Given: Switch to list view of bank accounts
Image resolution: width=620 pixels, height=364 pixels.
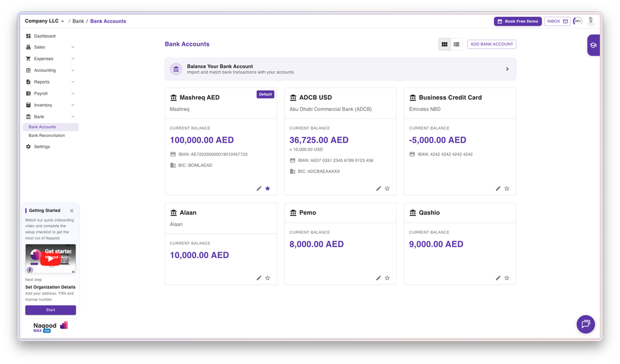Looking at the screenshot, I should click(x=456, y=44).
